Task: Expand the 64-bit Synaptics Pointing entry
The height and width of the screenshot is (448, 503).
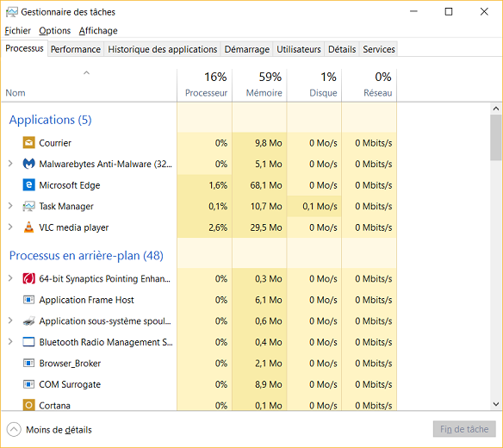Action: tap(10, 278)
